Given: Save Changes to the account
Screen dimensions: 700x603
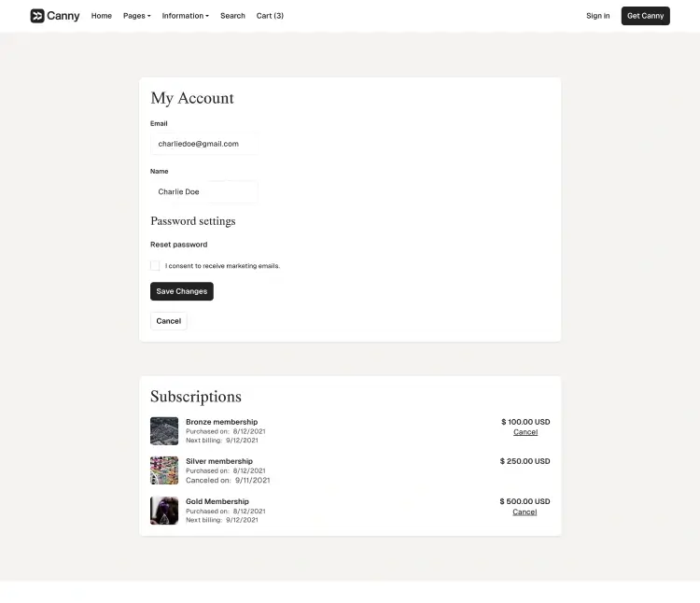Looking at the screenshot, I should [x=182, y=291].
